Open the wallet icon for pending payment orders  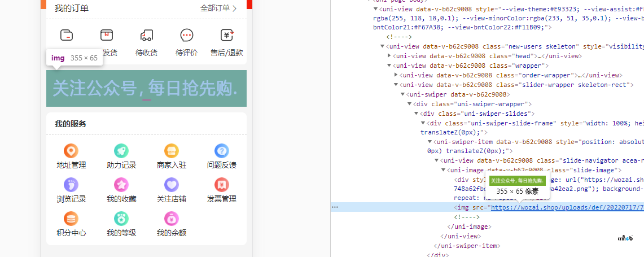point(67,36)
